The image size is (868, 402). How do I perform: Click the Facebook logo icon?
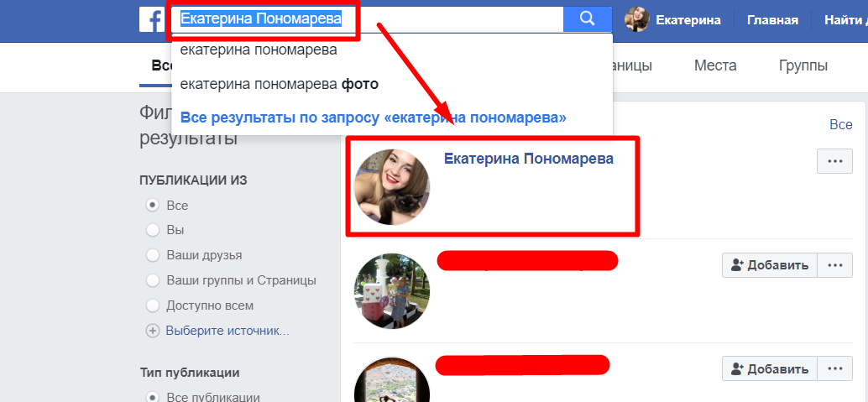[x=152, y=19]
